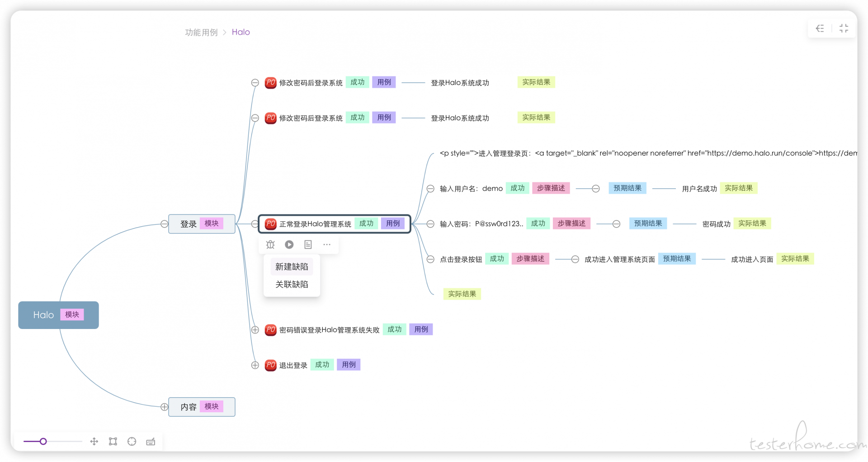Click the 输入用户名：demo step text

coord(471,189)
